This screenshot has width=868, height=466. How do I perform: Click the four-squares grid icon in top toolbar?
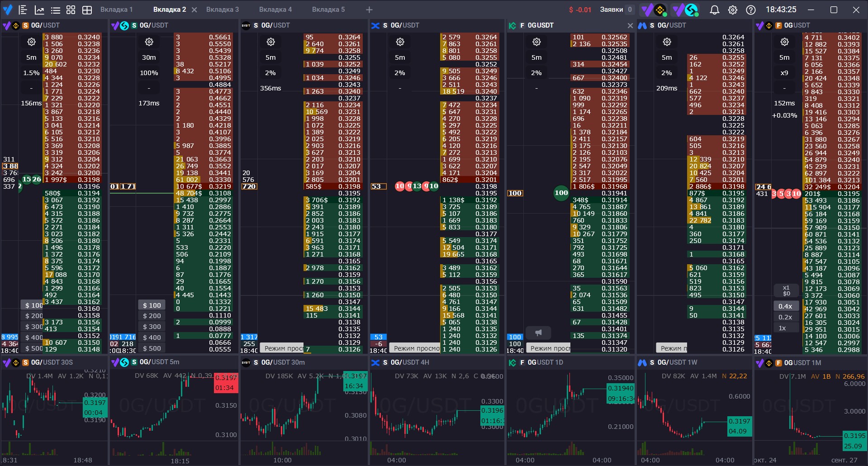coord(71,10)
